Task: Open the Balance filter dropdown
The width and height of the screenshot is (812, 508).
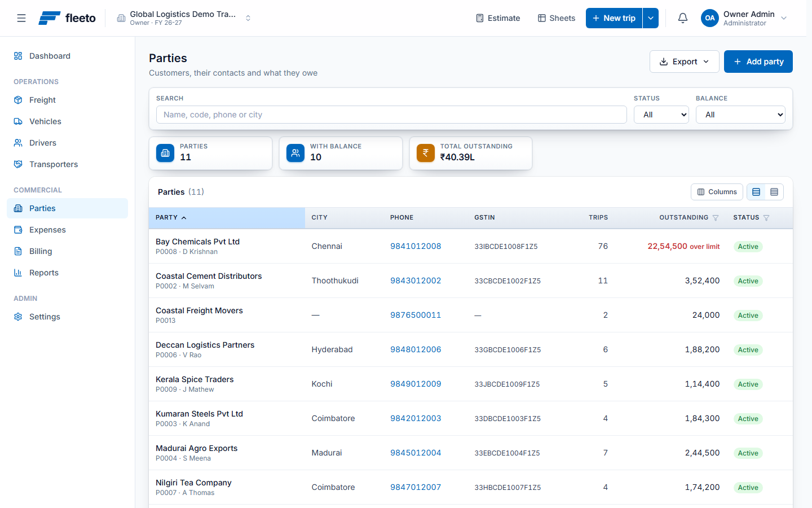Action: point(740,115)
